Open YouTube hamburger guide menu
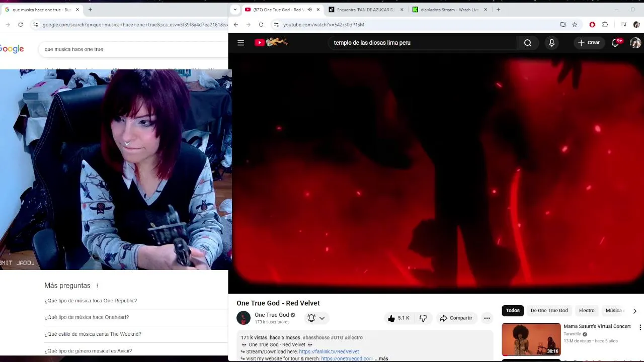Image resolution: width=644 pixels, height=362 pixels. [240, 43]
